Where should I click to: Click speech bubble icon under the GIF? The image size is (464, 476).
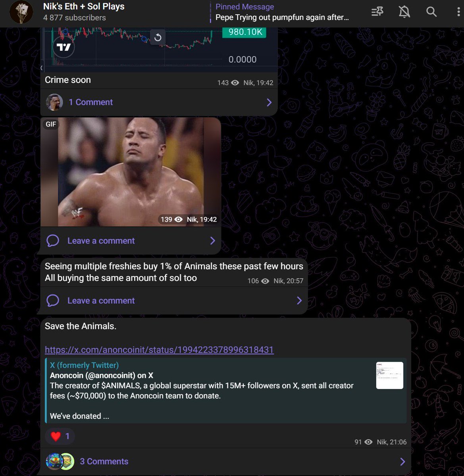coord(53,241)
